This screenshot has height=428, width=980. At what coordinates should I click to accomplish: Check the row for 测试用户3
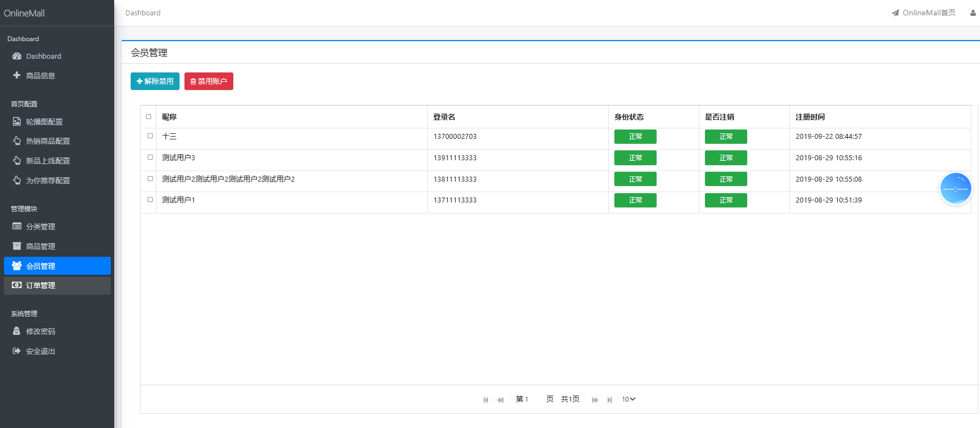coord(150,157)
